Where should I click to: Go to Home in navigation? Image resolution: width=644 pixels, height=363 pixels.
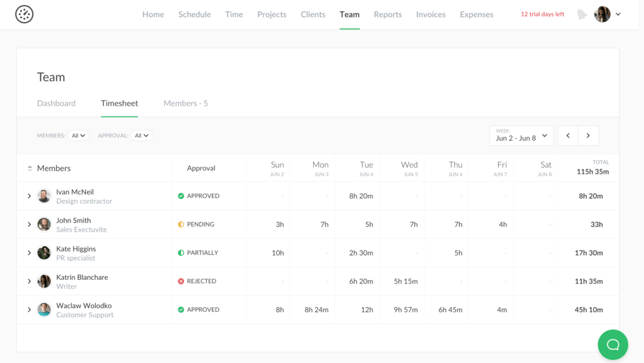(x=153, y=14)
